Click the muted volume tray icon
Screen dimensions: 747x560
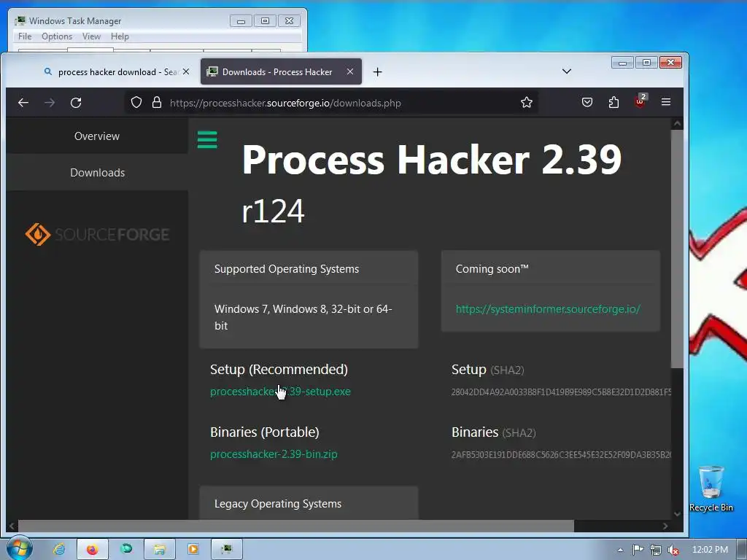[x=673, y=550]
